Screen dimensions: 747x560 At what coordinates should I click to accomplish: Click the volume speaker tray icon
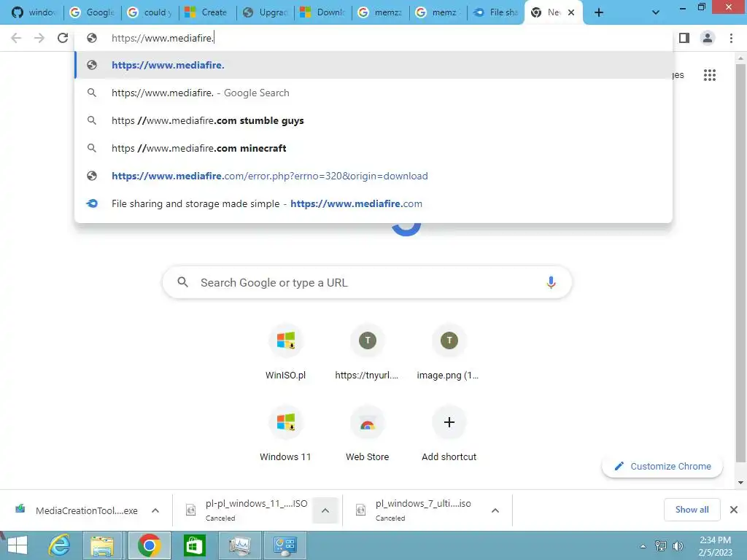[678, 545]
